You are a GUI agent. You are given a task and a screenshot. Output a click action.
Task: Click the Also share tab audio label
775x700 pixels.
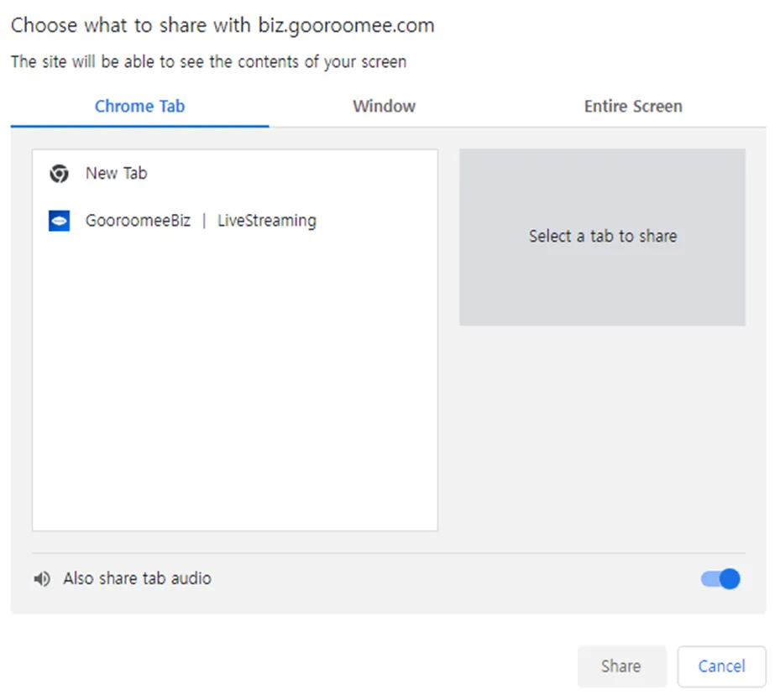(138, 578)
